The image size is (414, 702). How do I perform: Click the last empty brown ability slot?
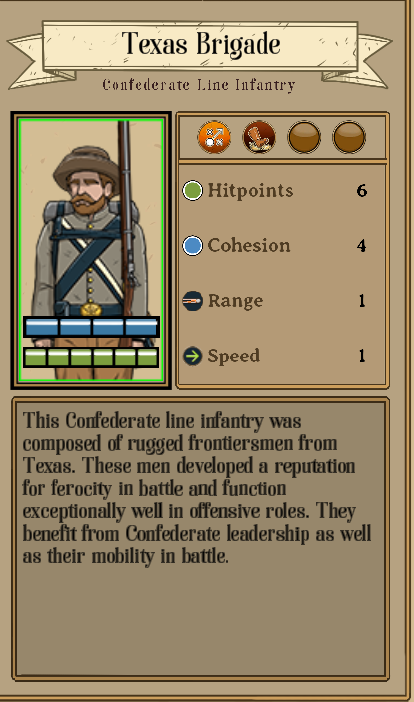[349, 137]
